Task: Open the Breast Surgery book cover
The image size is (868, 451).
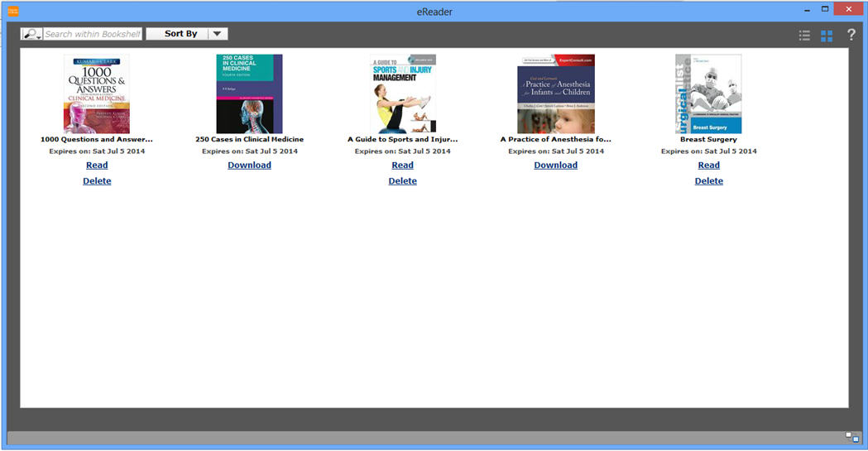Action: 708,94
